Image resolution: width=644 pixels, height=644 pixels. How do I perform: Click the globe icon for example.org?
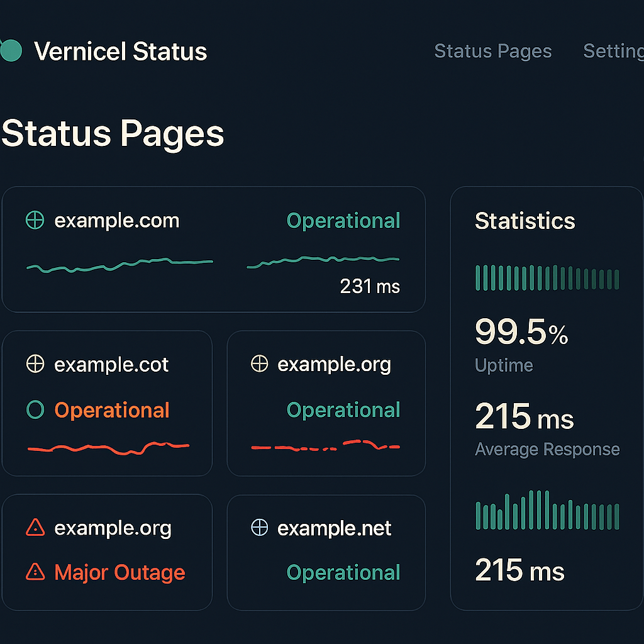(259, 364)
